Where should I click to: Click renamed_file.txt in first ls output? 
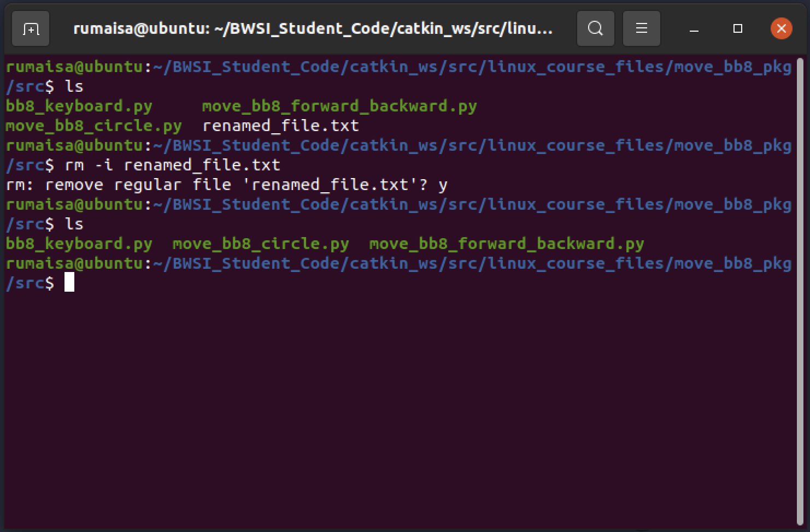pyautogui.click(x=280, y=126)
